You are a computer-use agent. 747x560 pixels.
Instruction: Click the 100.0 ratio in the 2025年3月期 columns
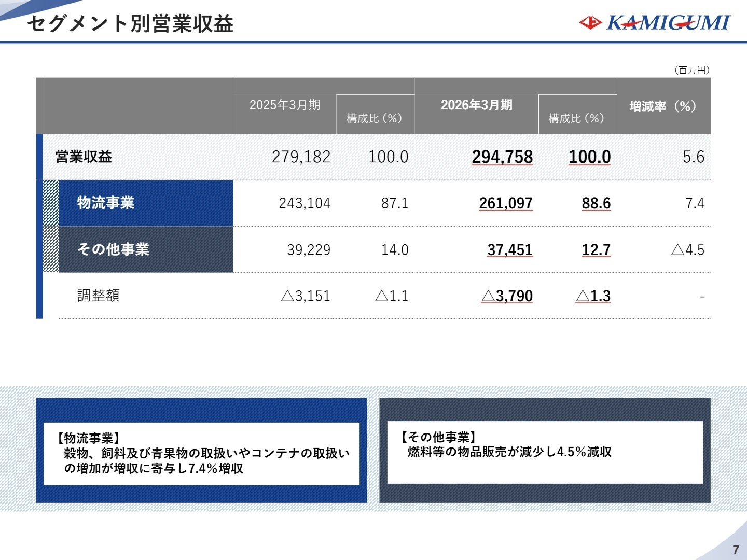388,157
